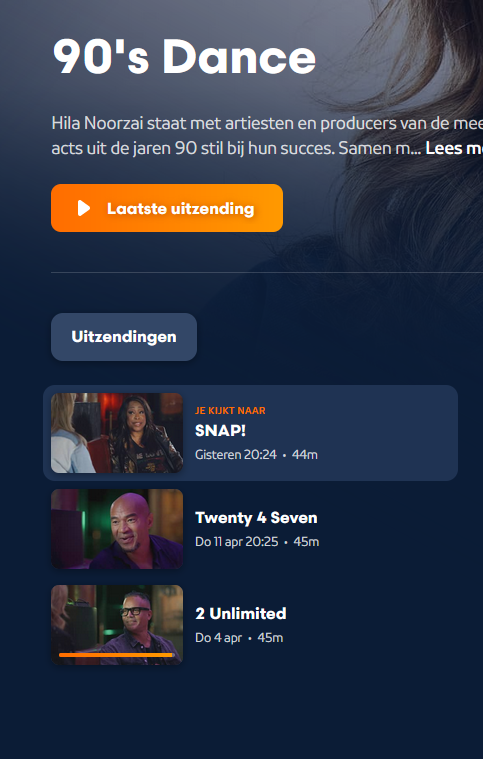Open the "Lees meer" description link
483x759 pixels.
(454, 148)
